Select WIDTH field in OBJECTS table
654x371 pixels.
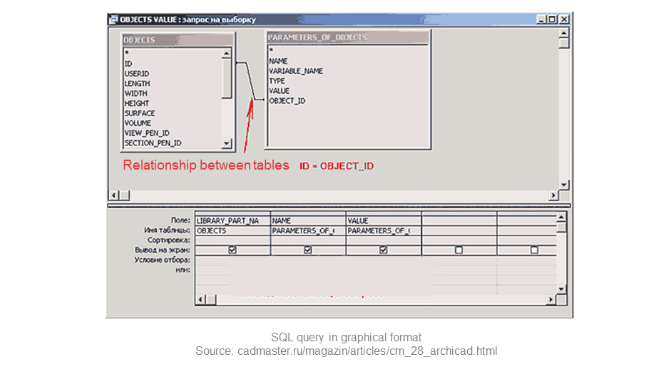point(136,93)
